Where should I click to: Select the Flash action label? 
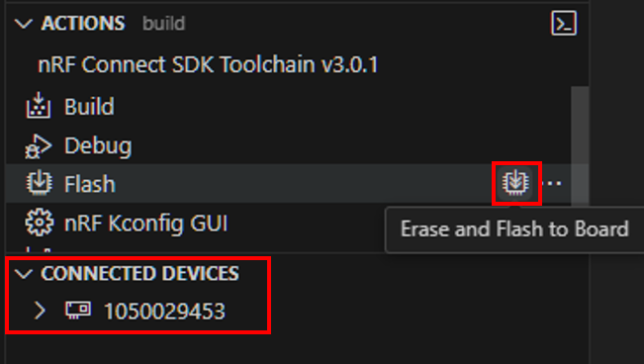90,184
